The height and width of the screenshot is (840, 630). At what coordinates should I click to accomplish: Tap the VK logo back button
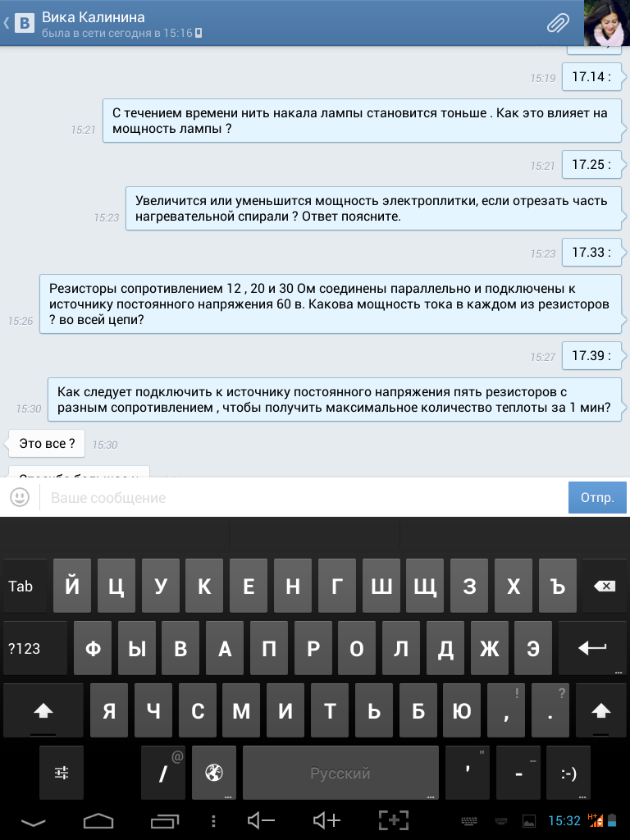coord(20,23)
